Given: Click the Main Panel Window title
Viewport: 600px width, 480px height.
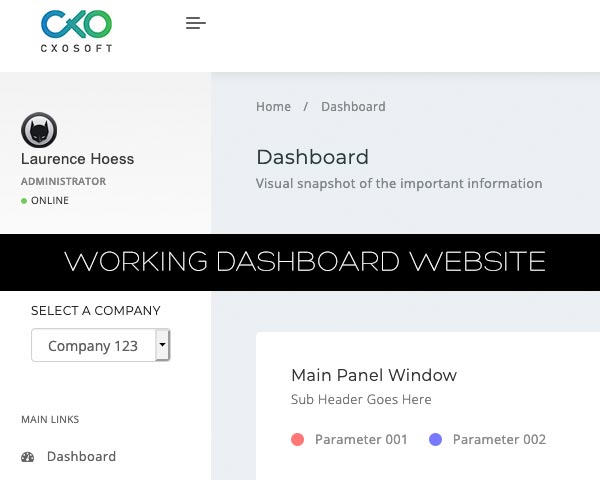Looking at the screenshot, I should [374, 375].
